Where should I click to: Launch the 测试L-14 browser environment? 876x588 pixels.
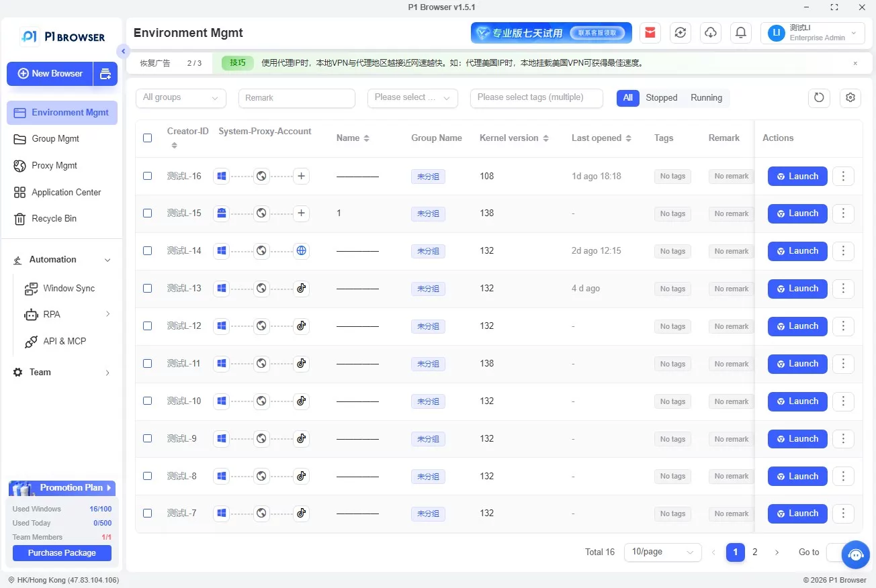tap(797, 251)
